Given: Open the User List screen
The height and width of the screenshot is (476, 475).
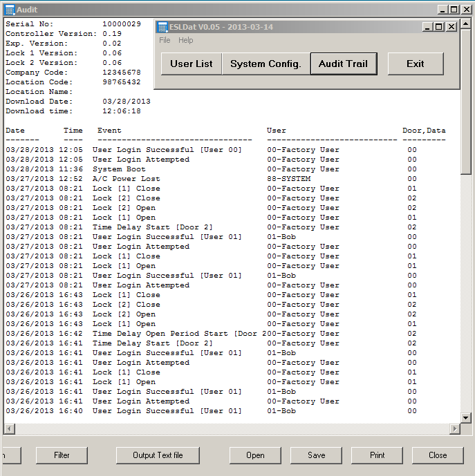Looking at the screenshot, I should [192, 64].
